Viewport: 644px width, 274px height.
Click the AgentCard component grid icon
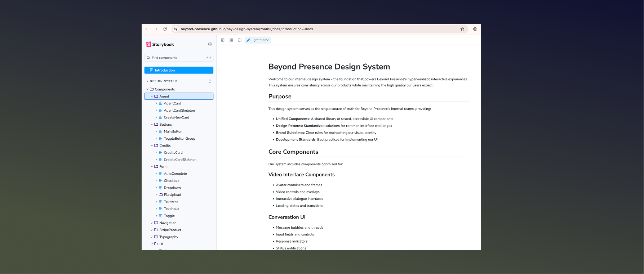tap(161, 103)
